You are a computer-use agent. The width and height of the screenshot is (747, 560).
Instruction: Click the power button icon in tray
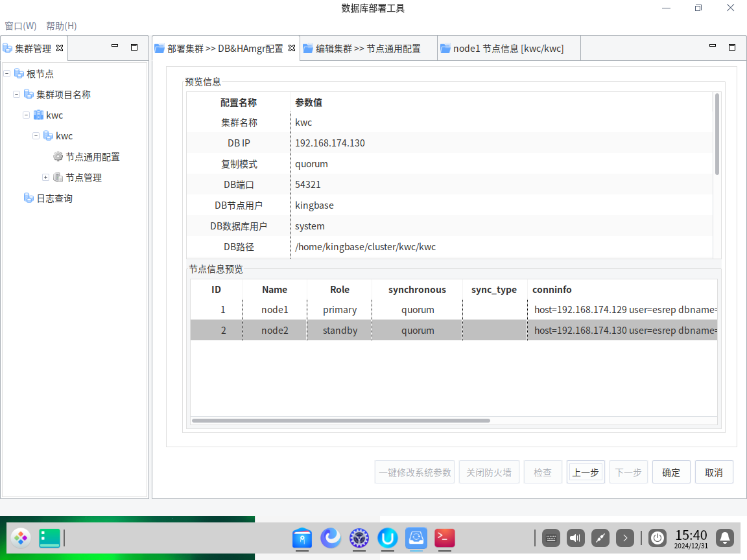(658, 537)
